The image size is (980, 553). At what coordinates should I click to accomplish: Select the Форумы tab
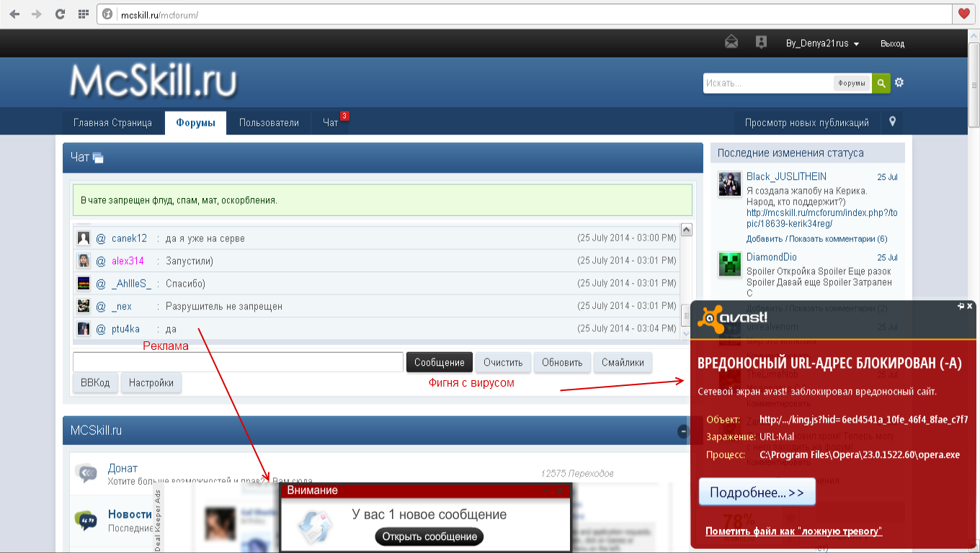pos(195,122)
